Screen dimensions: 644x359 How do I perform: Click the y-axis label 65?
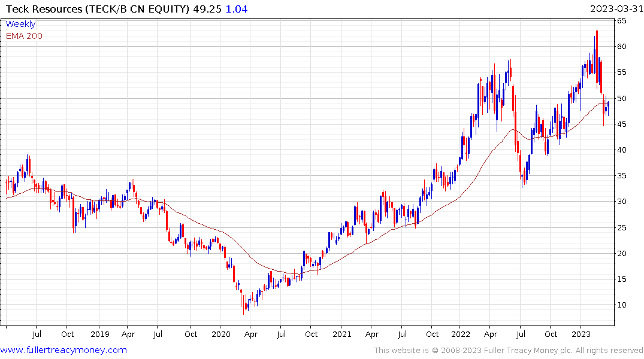(x=621, y=20)
